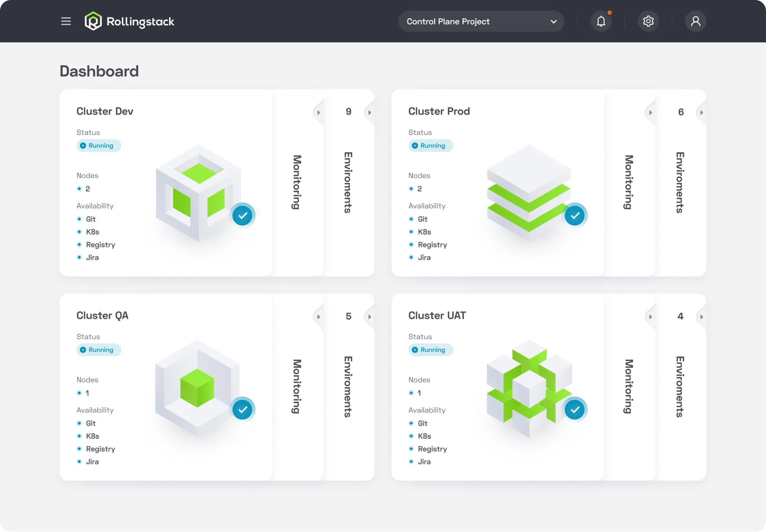
Task: Click the Running status badge in Cluster UAT
Action: pyautogui.click(x=430, y=350)
